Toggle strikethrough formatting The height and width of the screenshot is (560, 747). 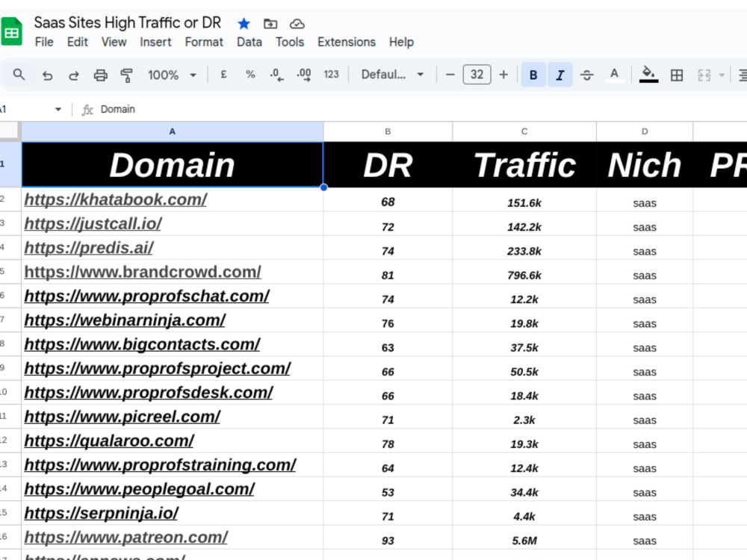click(x=587, y=75)
